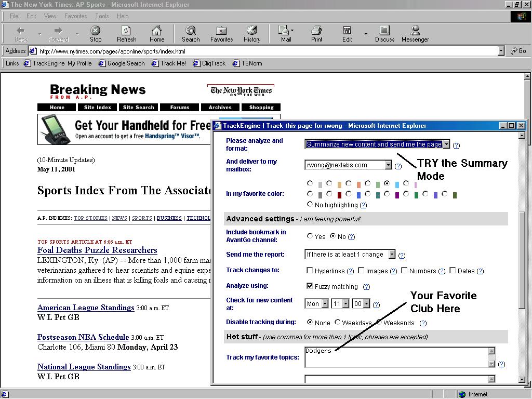Open the Edit menu in menu bar
The height and width of the screenshot is (399, 532).
click(x=31, y=16)
